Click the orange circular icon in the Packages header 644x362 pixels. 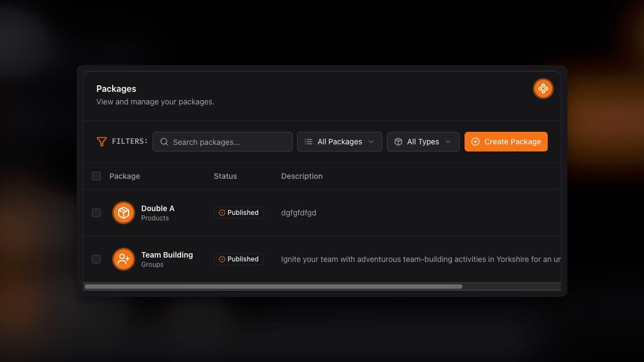543,89
